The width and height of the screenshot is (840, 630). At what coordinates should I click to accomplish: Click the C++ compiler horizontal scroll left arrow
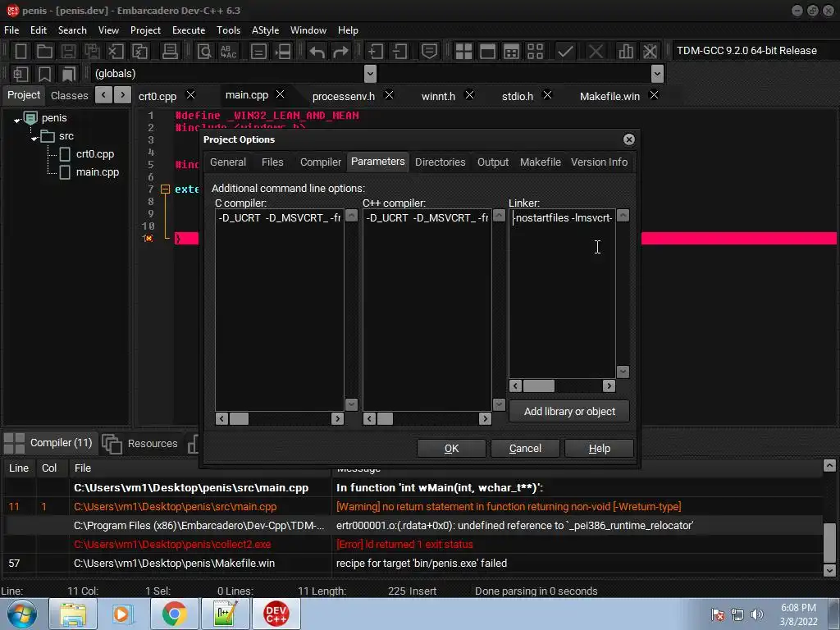pyautogui.click(x=369, y=419)
